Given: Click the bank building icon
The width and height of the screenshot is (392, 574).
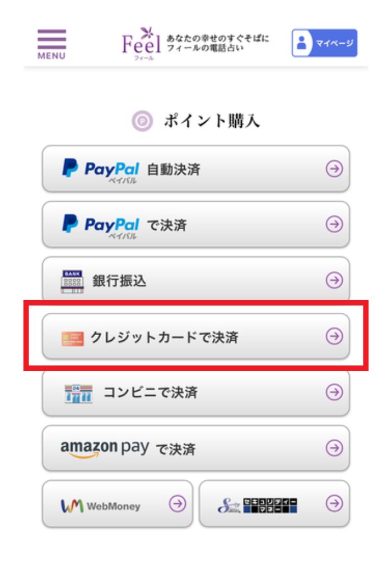Looking at the screenshot, I should coord(72,281).
